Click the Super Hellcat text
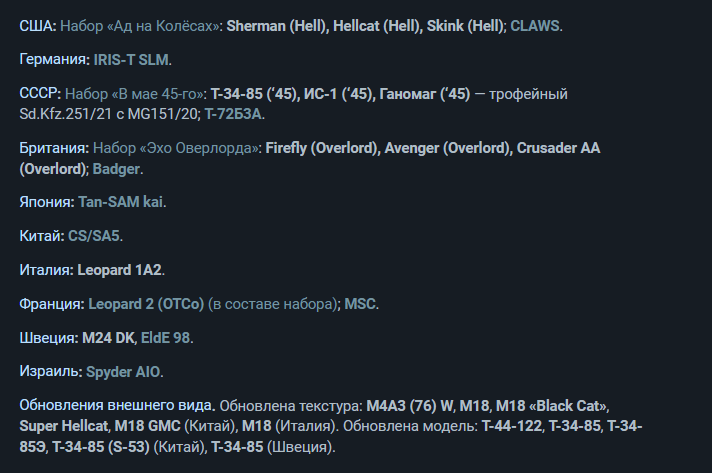 click(x=61, y=426)
